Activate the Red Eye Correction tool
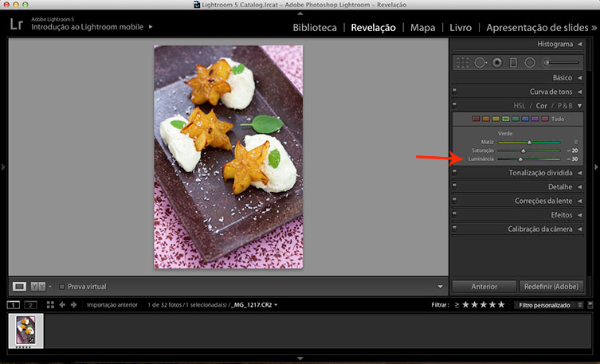This screenshot has height=364, width=600. point(496,62)
